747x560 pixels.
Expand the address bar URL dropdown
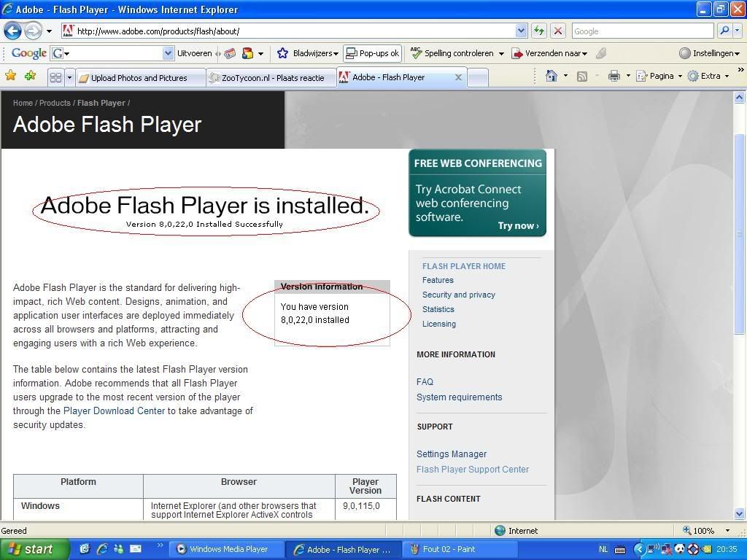coord(521,31)
